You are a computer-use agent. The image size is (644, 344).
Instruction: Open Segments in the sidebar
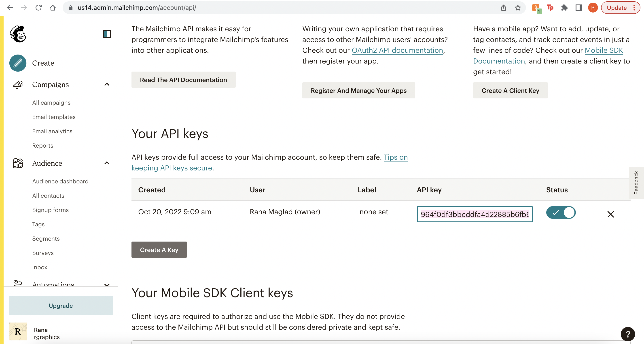point(46,238)
